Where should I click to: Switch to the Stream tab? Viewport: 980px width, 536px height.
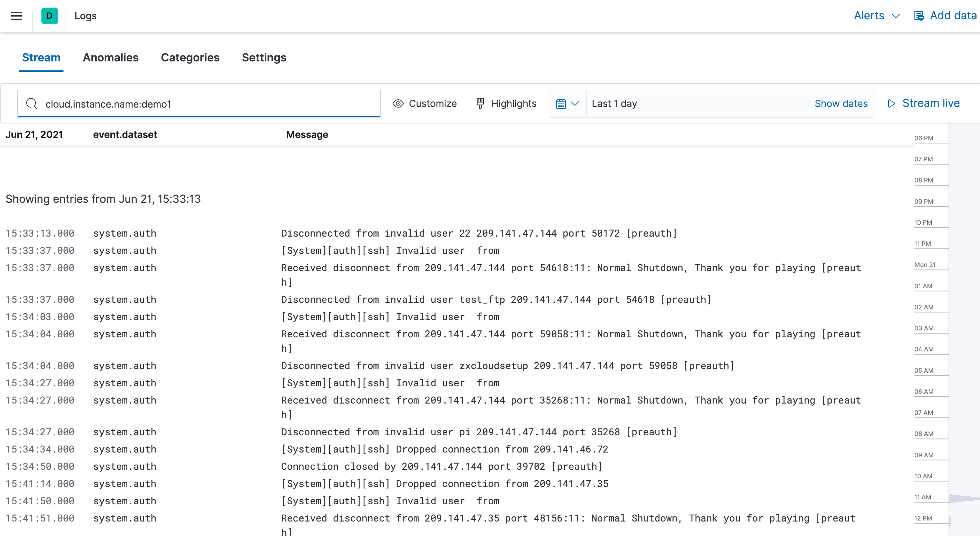(x=41, y=57)
